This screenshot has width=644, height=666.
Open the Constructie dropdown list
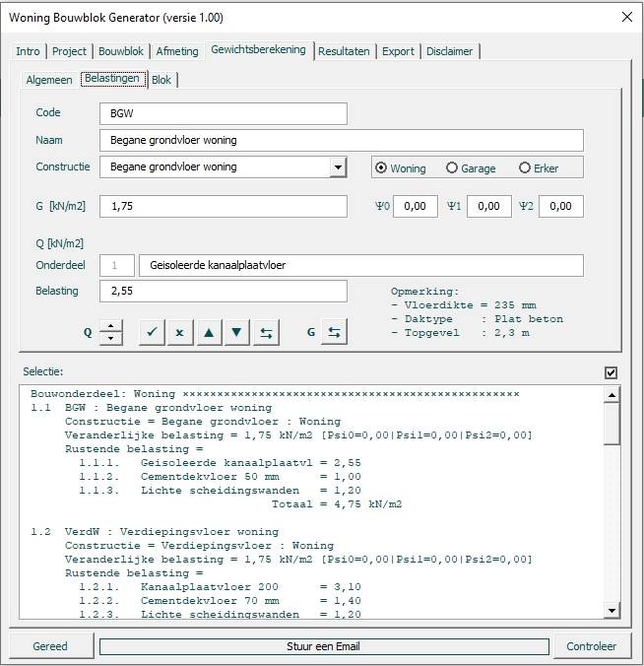[338, 166]
